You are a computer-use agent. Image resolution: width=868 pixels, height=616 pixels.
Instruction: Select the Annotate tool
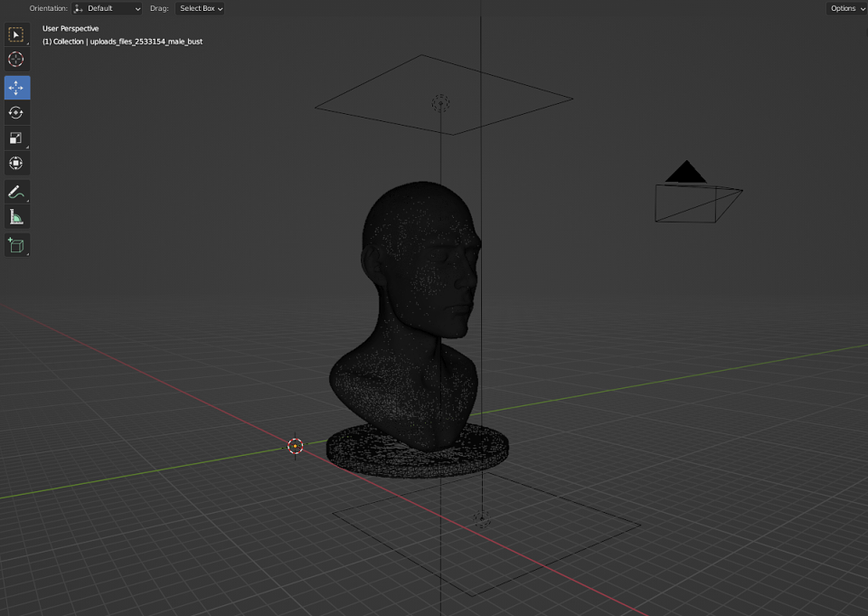point(16,192)
